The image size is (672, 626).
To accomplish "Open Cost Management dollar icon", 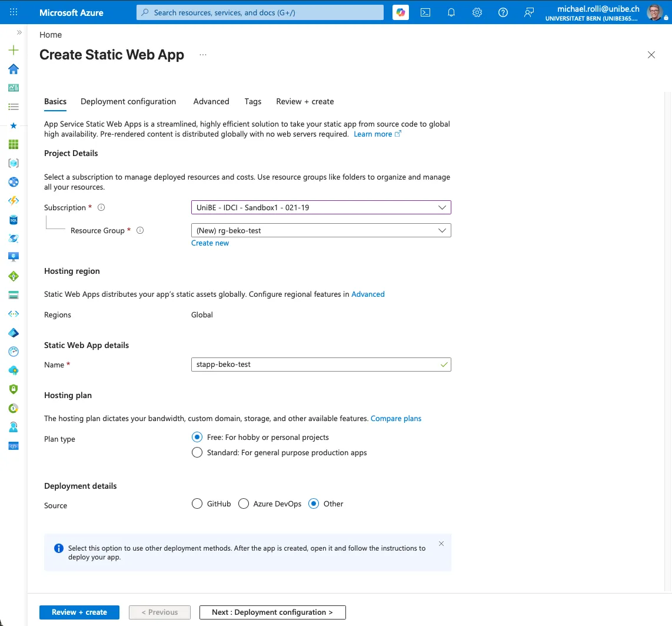I will (x=14, y=408).
